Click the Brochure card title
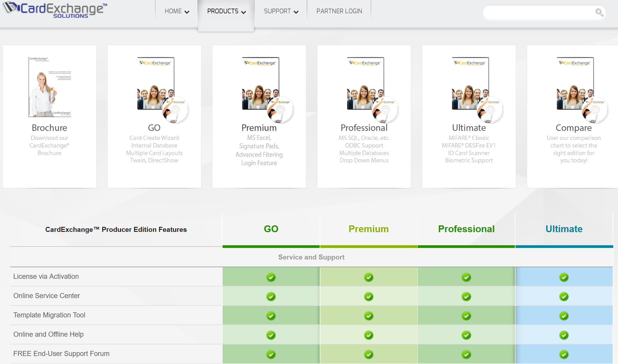618x364 pixels. [50, 128]
